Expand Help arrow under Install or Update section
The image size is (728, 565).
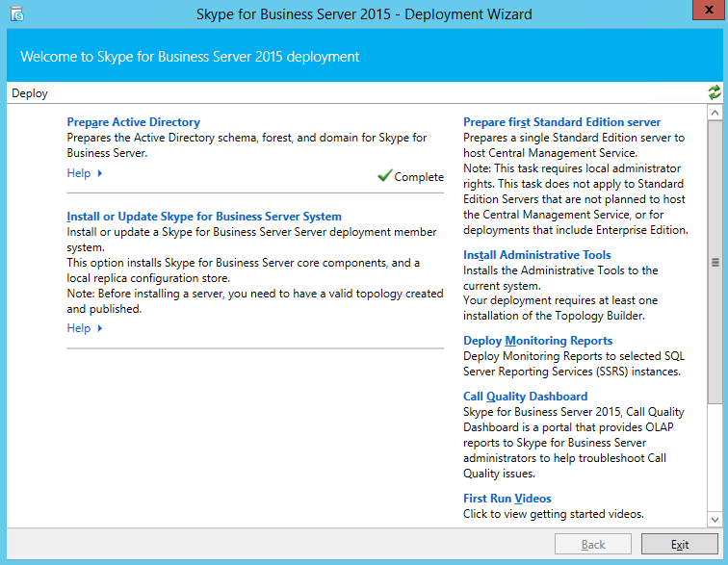(x=100, y=328)
